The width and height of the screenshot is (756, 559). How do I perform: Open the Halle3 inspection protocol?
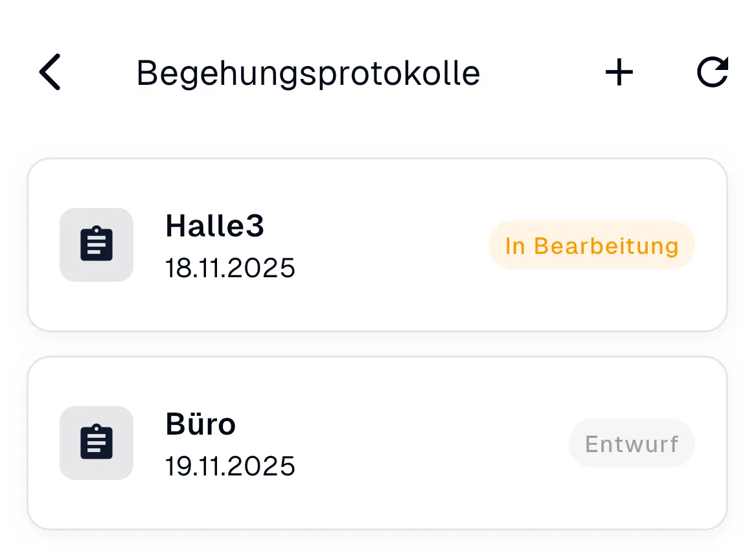378,244
